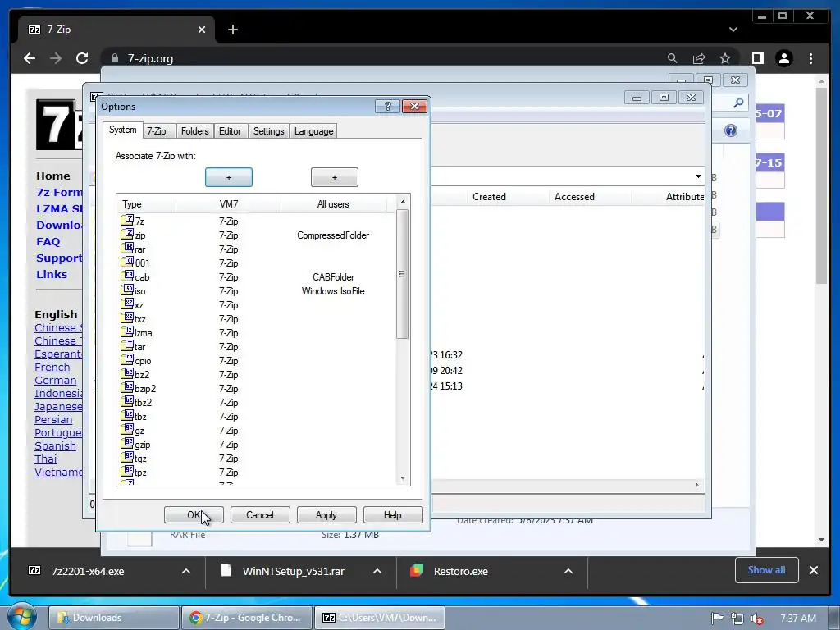Open Chrome's three-dot menu
The width and height of the screenshot is (840, 630).
click(x=811, y=58)
